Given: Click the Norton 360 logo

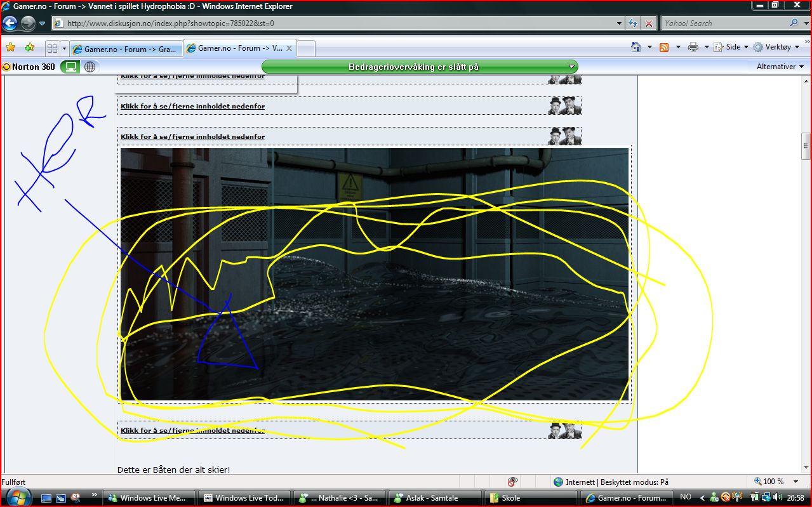Looking at the screenshot, I should coord(29,67).
